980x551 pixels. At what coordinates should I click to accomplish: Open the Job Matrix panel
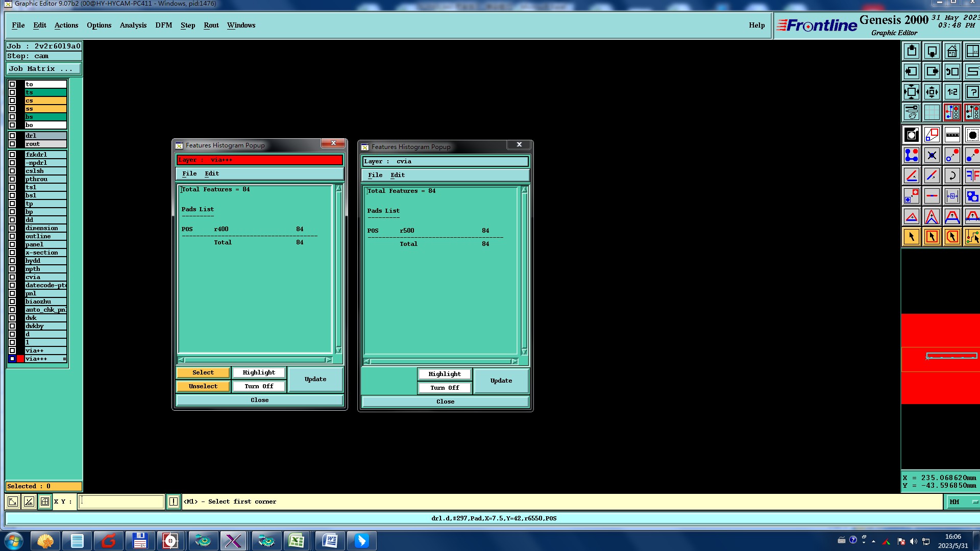pyautogui.click(x=43, y=68)
